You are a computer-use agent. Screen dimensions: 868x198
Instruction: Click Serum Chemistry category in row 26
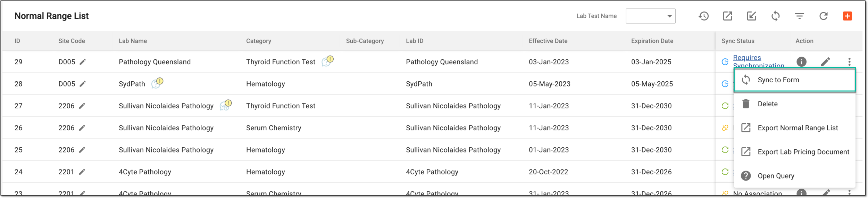pyautogui.click(x=274, y=128)
